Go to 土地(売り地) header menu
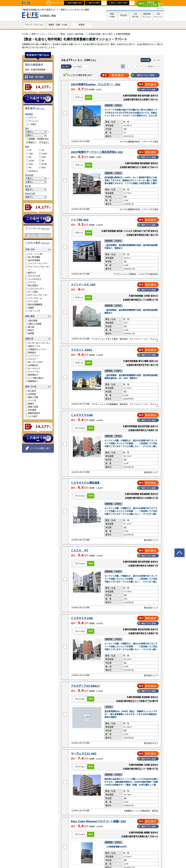Screen dimensions: 186x868 [135, 15]
